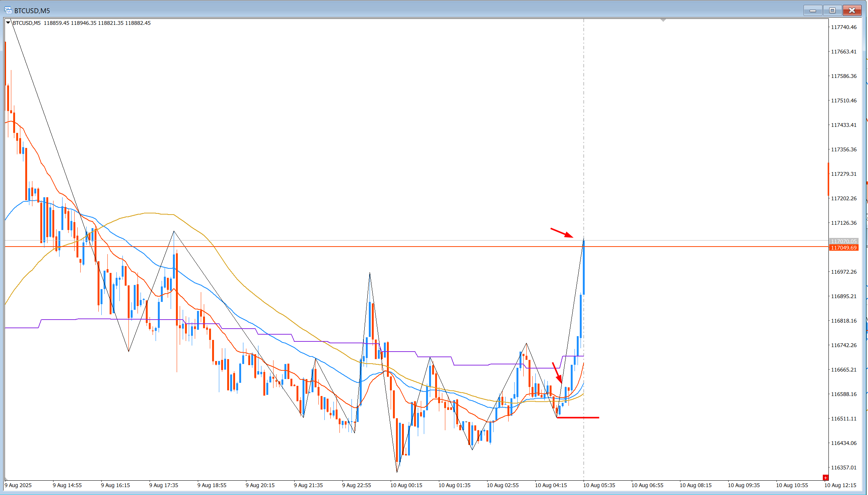Click the 9 Aug 21:35 time label
Screen dimensions: 868x495
(x=308, y=485)
